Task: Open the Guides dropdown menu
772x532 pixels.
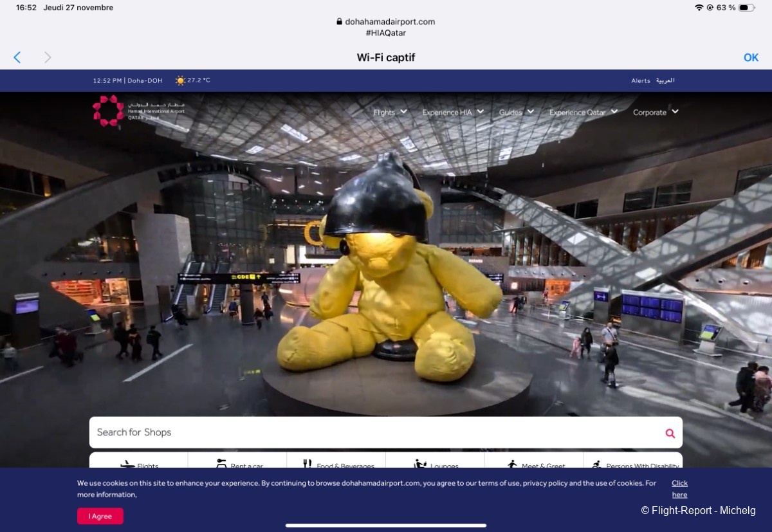Action: [x=516, y=112]
